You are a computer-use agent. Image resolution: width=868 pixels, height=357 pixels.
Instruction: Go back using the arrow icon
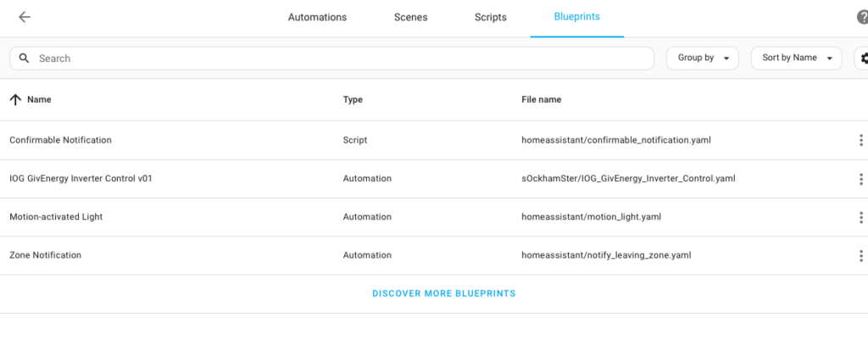25,17
